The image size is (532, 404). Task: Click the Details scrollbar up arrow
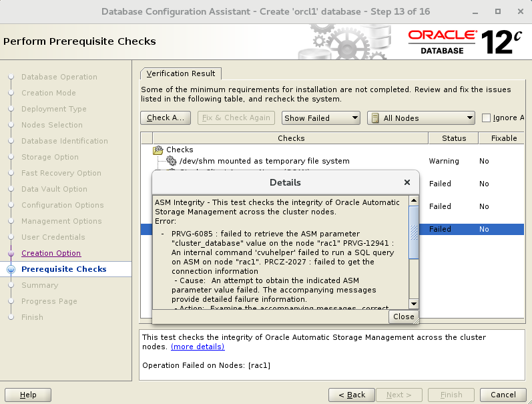[414, 200]
